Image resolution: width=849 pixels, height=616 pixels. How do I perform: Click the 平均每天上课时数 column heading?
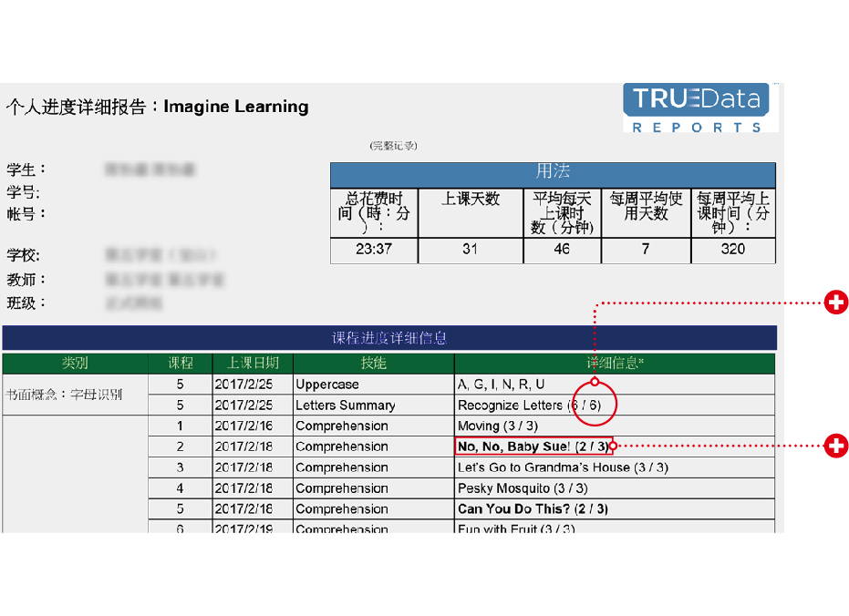pyautogui.click(x=562, y=212)
